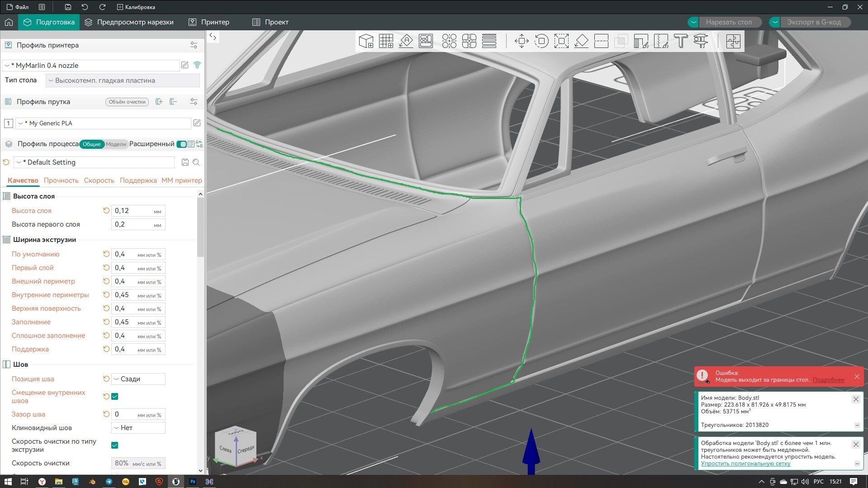Image resolution: width=868 pixels, height=488 pixels.
Task: Click the Add cube primitive icon
Action: 366,41
